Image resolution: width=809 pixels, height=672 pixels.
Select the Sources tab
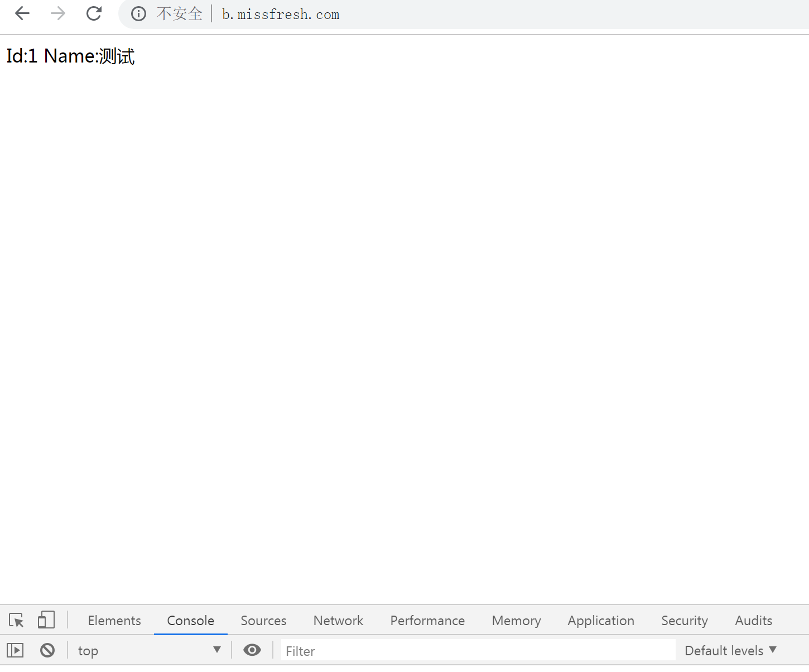(x=263, y=620)
